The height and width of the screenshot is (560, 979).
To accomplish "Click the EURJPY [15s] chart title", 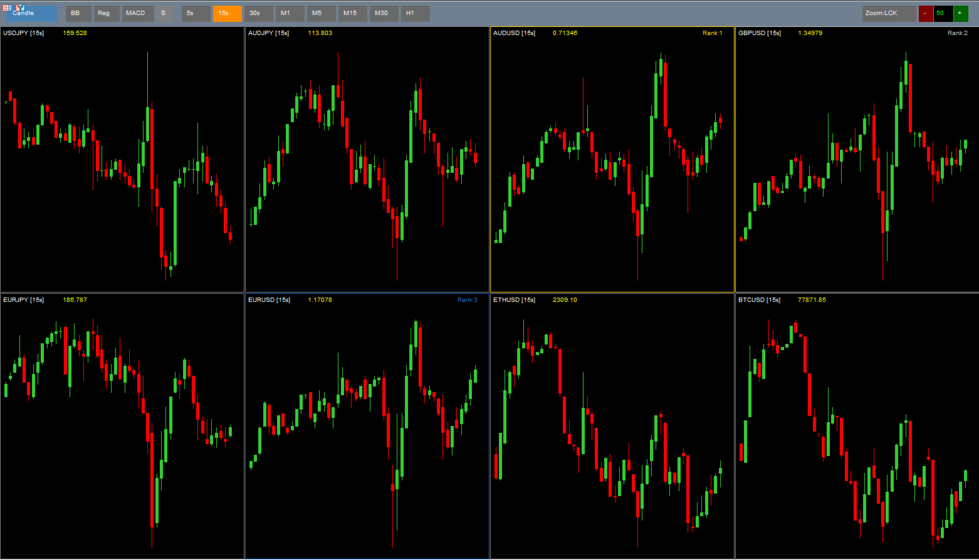I will coord(24,300).
